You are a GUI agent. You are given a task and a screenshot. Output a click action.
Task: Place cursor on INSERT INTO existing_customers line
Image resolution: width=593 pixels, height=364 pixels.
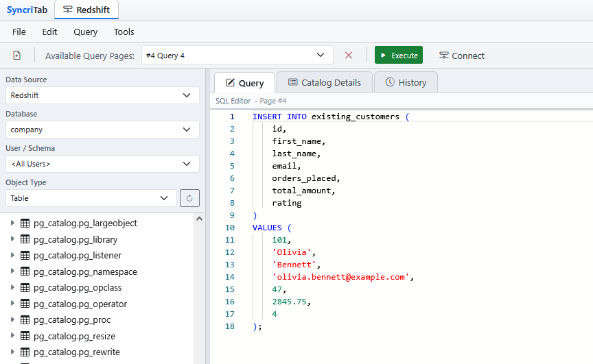point(331,117)
